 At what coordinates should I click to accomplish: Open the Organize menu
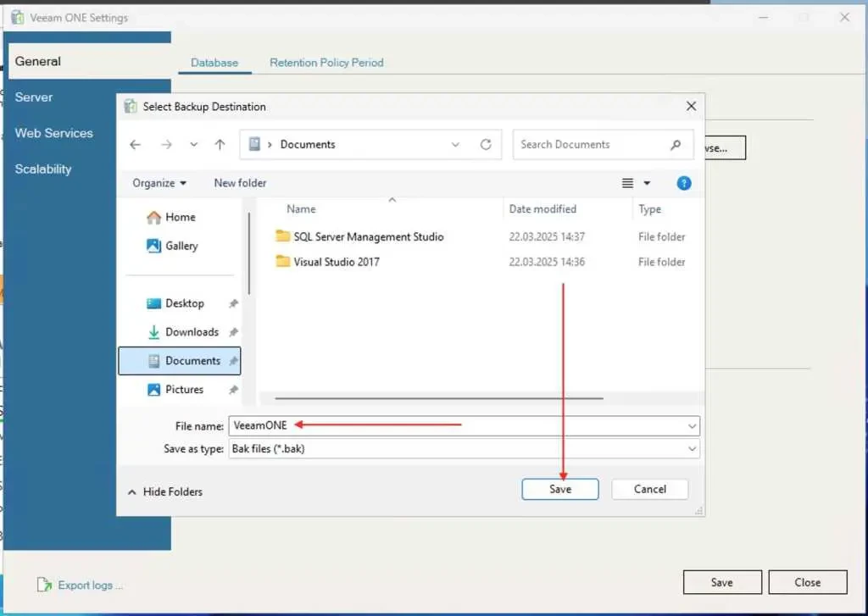pyautogui.click(x=159, y=183)
